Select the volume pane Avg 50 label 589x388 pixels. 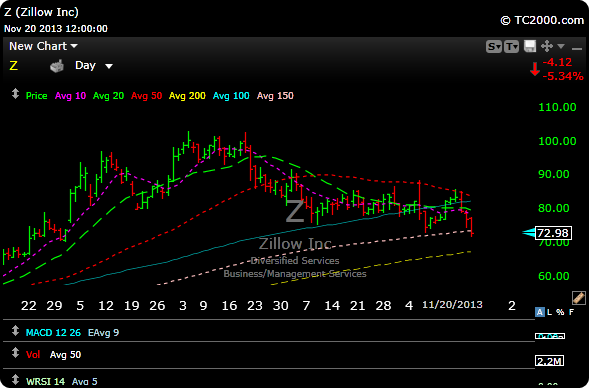[65, 355]
